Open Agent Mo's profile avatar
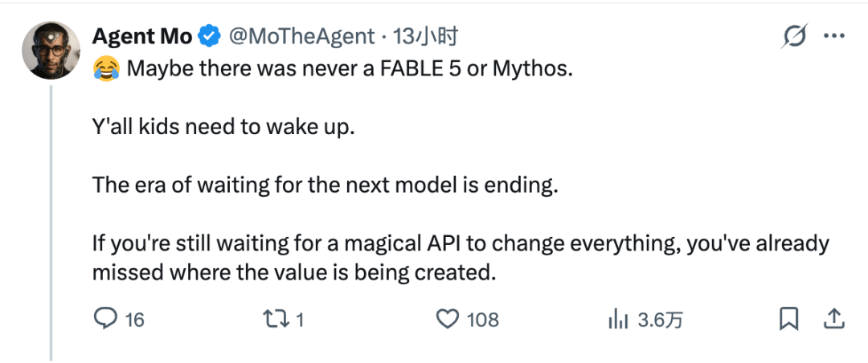The width and height of the screenshot is (868, 363). pyautogui.click(x=51, y=51)
